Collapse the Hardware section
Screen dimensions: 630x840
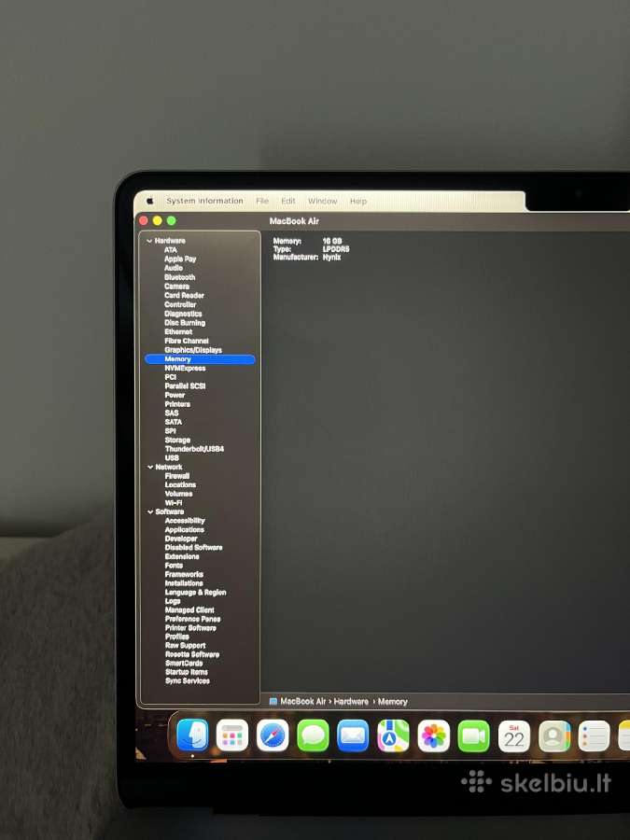tap(149, 241)
